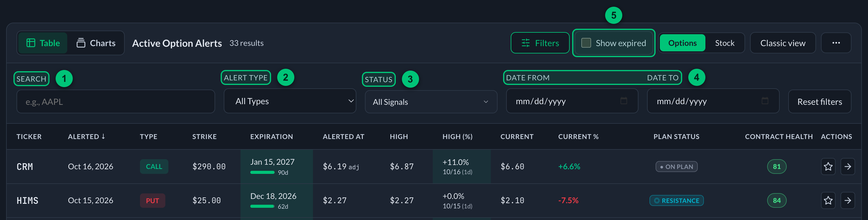Image resolution: width=868 pixels, height=220 pixels.
Task: Click HIMS current change -7.5%
Action: (x=568, y=200)
